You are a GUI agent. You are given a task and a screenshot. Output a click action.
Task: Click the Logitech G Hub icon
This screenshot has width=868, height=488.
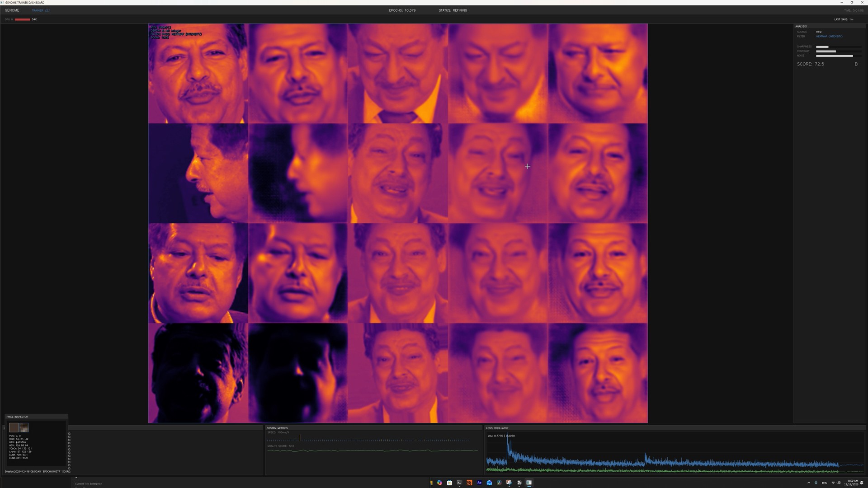(x=519, y=483)
